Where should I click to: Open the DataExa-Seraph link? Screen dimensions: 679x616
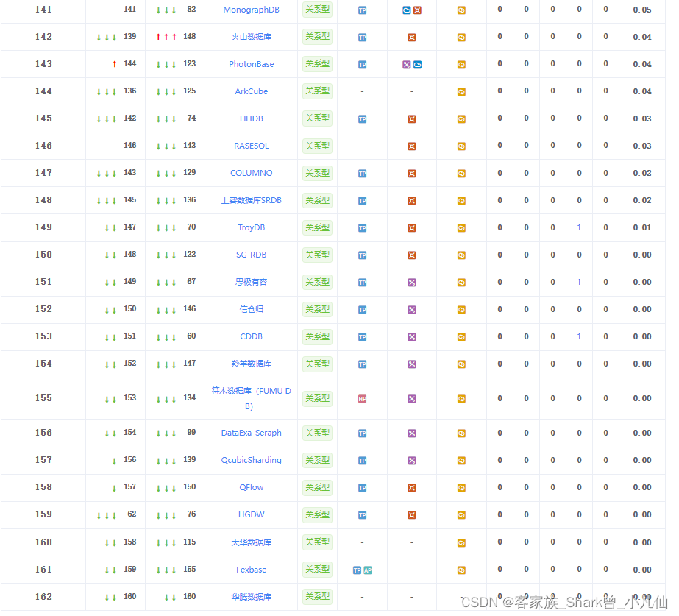(x=251, y=433)
